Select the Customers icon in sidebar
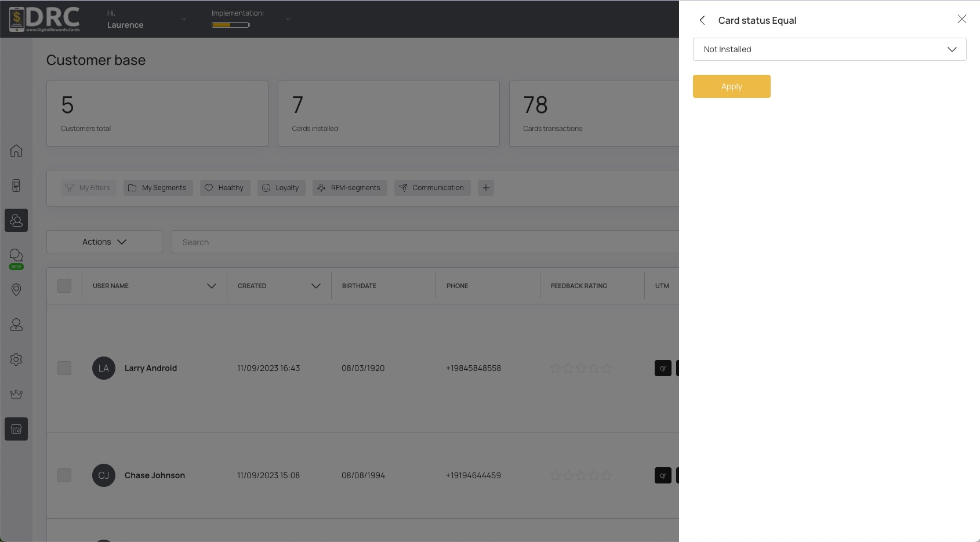 click(16, 220)
